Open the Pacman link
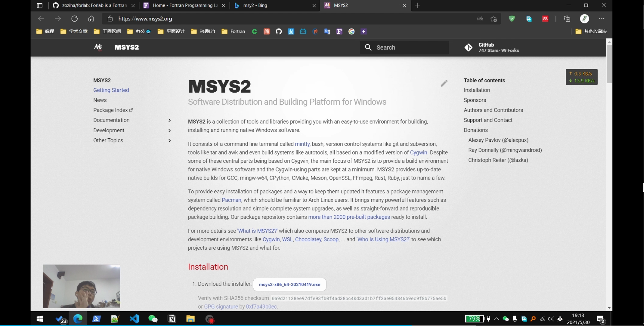 231,200
